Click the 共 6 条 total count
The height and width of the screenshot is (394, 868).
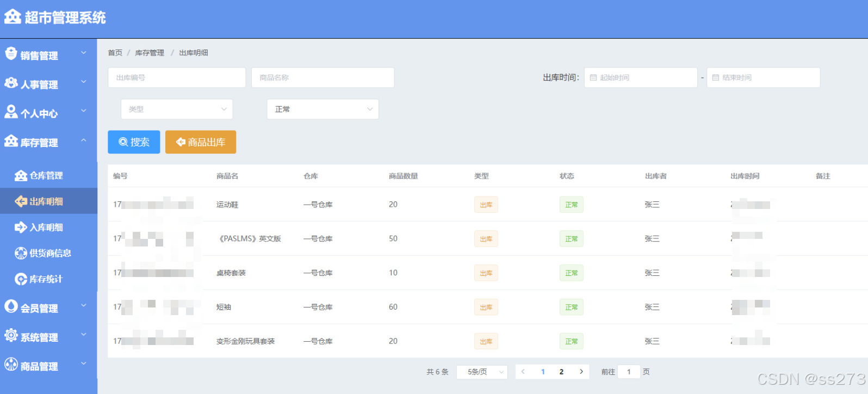pos(437,372)
